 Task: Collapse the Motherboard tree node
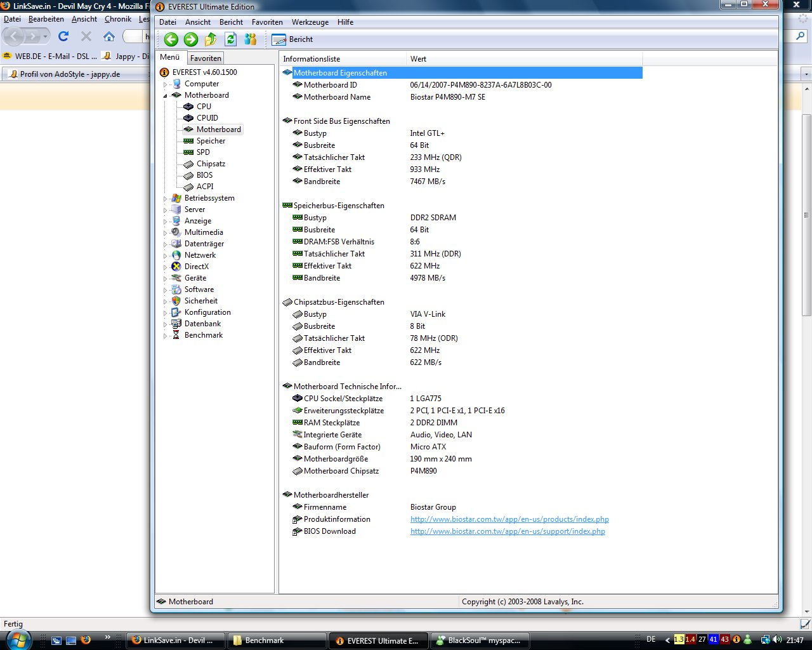click(166, 95)
